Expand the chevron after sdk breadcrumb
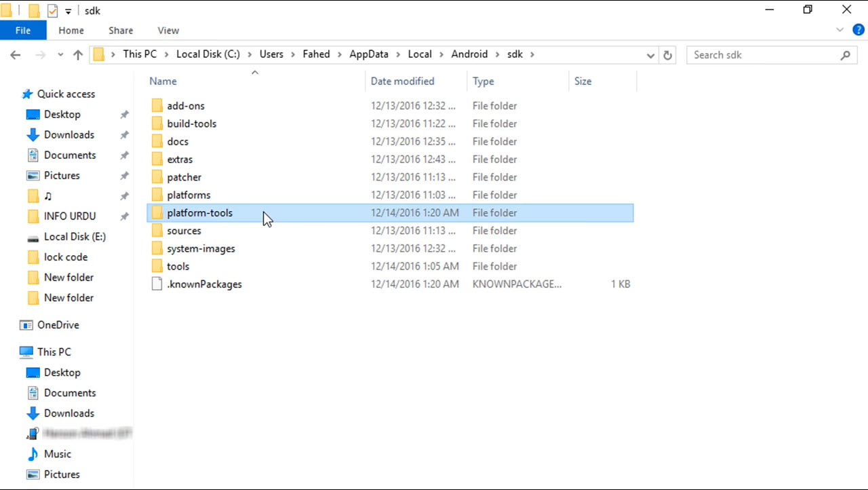Screen dimensions: 868x490 click(x=532, y=54)
